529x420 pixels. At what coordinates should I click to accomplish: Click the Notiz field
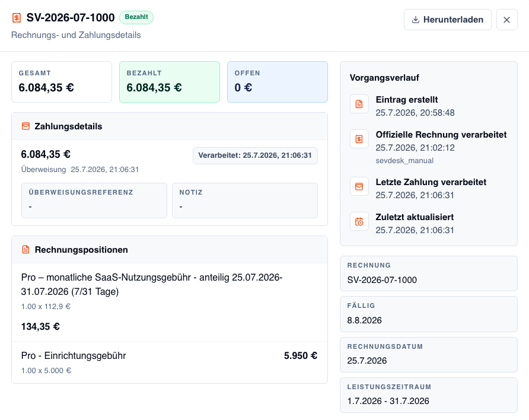point(245,201)
